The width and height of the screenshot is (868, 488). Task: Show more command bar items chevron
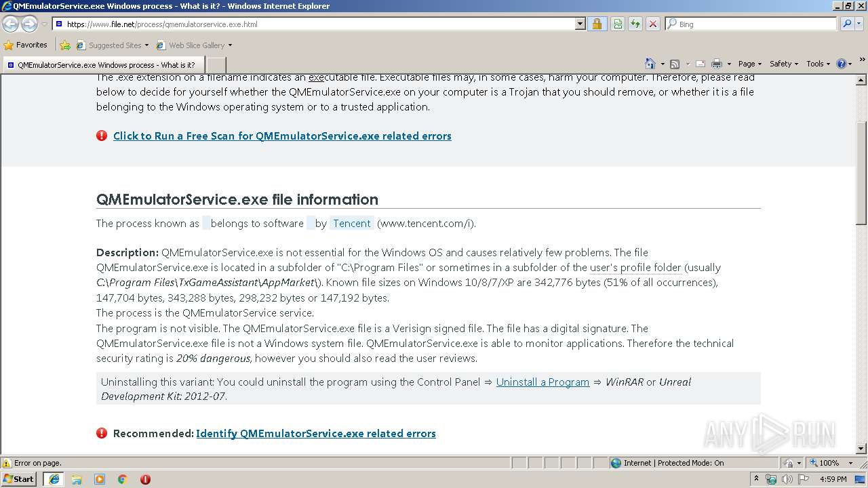pyautogui.click(x=863, y=60)
